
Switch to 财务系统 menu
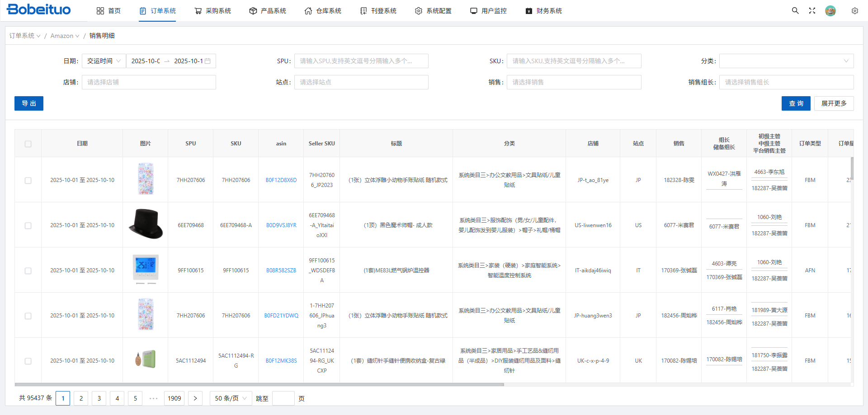click(x=543, y=11)
